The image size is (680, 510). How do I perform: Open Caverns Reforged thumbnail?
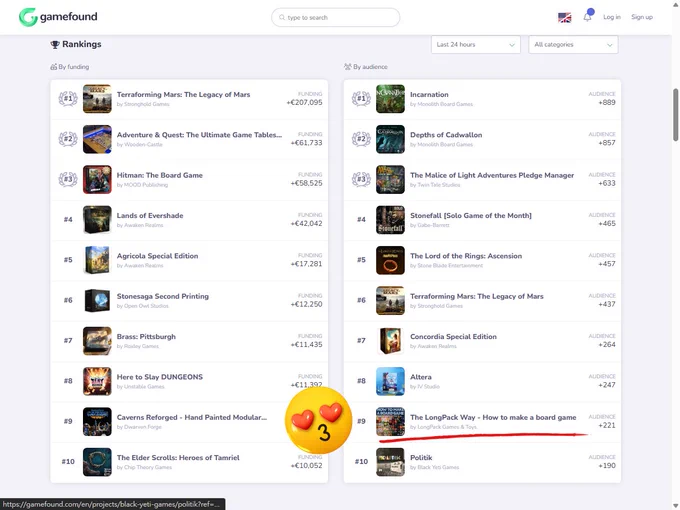(x=97, y=422)
